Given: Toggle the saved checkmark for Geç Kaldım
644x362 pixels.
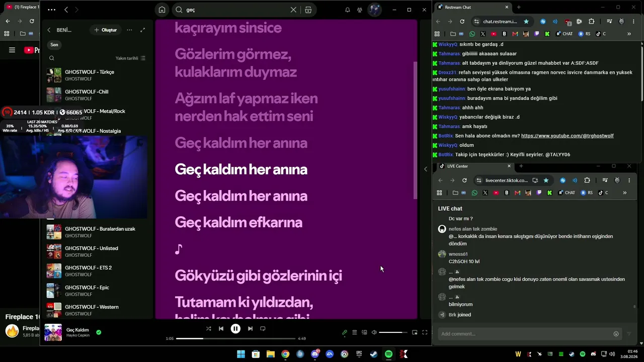Looking at the screenshot, I should click(x=99, y=332).
